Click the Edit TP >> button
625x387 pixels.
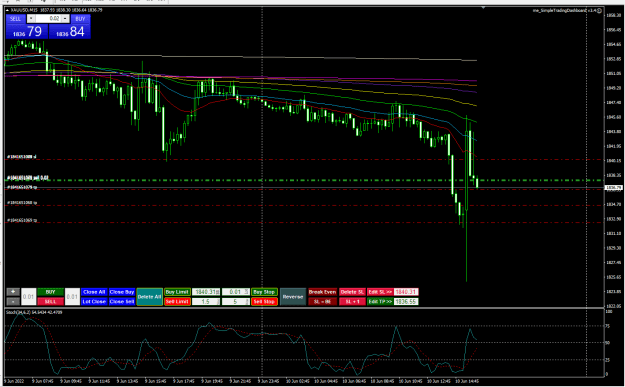coord(380,301)
